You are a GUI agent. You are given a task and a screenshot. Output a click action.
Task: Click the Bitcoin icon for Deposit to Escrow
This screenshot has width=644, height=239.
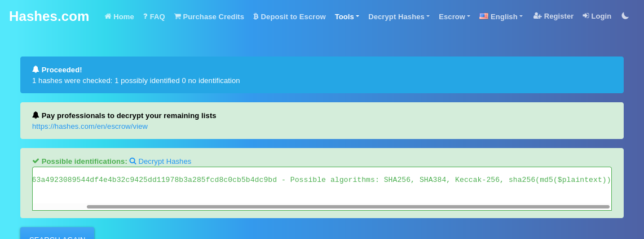[x=256, y=16]
